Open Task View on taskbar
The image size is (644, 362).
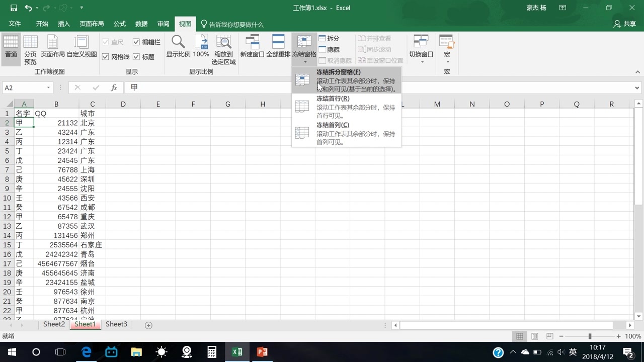click(60, 352)
